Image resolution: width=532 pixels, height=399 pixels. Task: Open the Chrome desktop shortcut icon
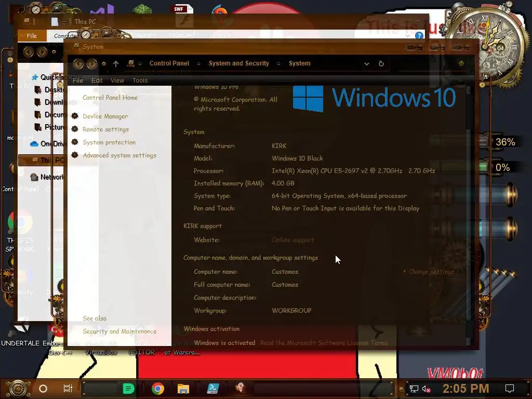(20, 222)
